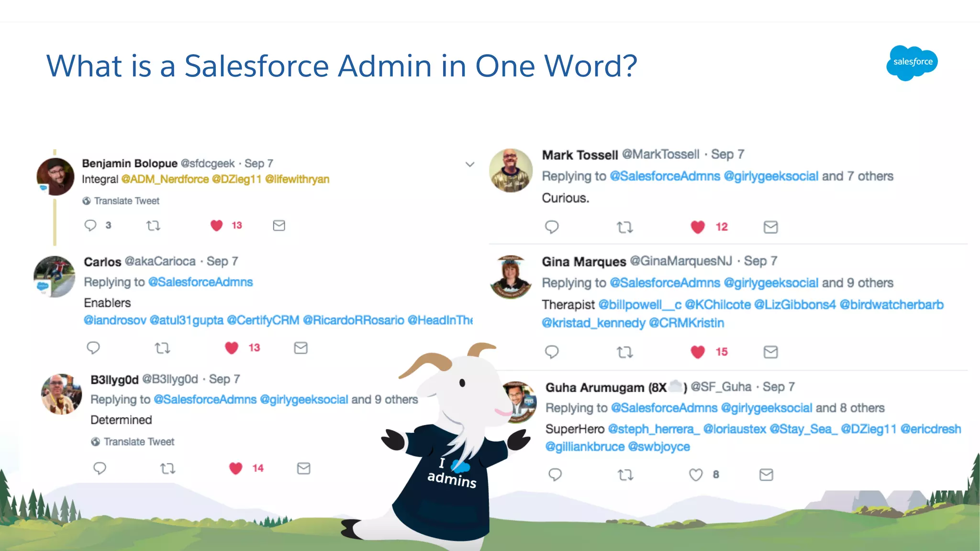Click Mark Tossell's display name
This screenshot has width=980, height=551.
point(580,155)
